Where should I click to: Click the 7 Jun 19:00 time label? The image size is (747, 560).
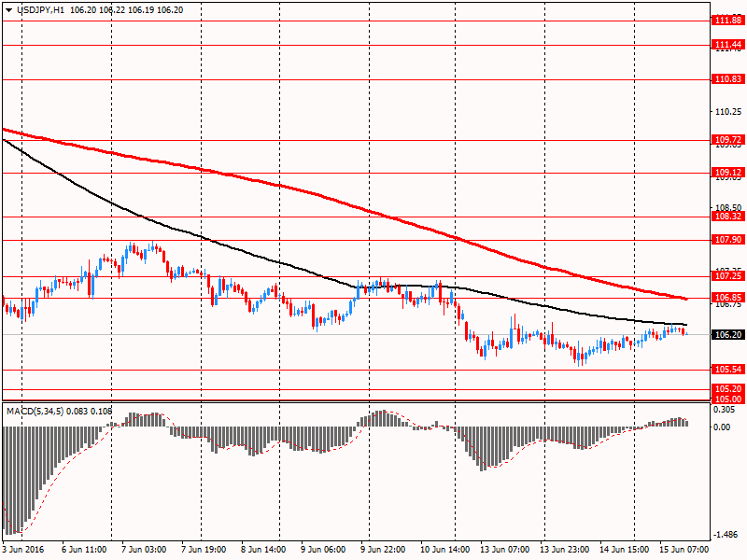[204, 550]
